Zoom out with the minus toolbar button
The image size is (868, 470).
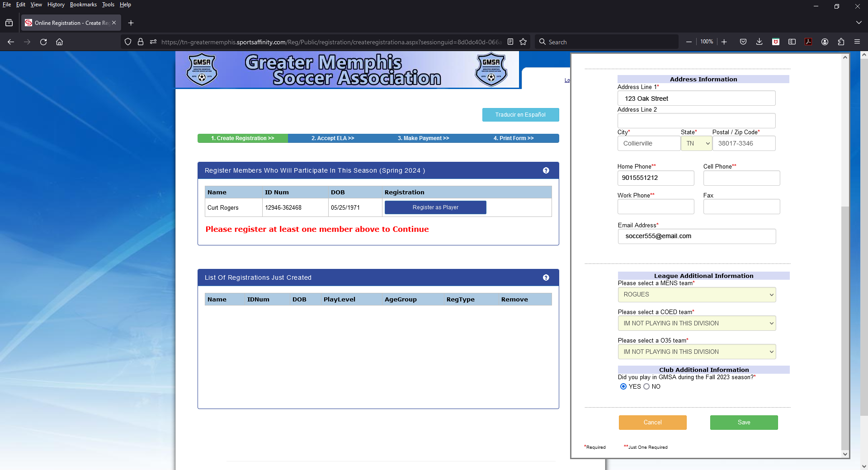pos(689,42)
